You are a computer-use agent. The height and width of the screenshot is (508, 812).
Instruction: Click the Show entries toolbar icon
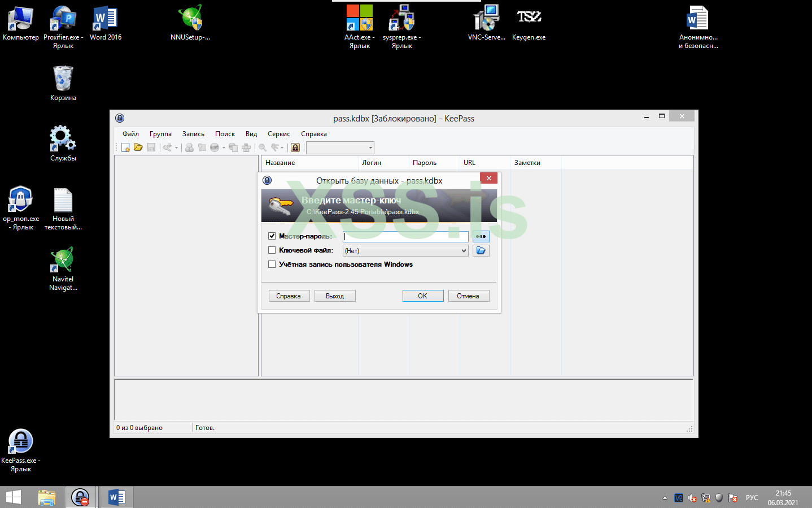(x=275, y=147)
